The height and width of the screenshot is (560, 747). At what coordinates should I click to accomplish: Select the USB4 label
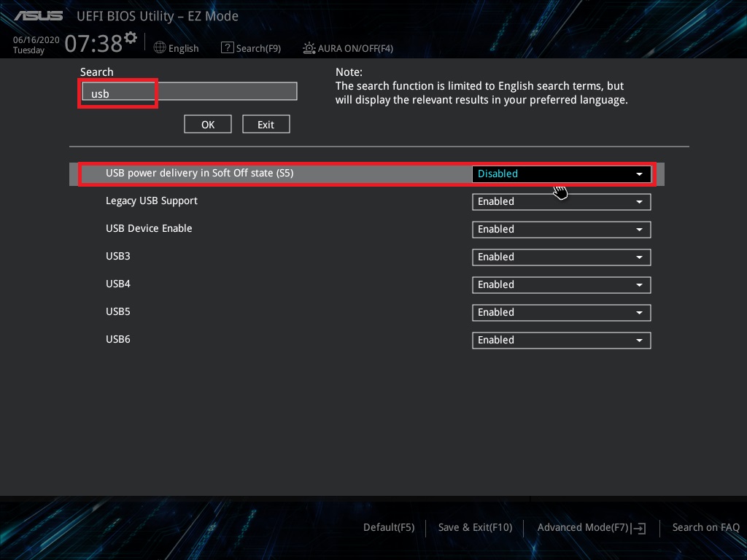pyautogui.click(x=118, y=284)
